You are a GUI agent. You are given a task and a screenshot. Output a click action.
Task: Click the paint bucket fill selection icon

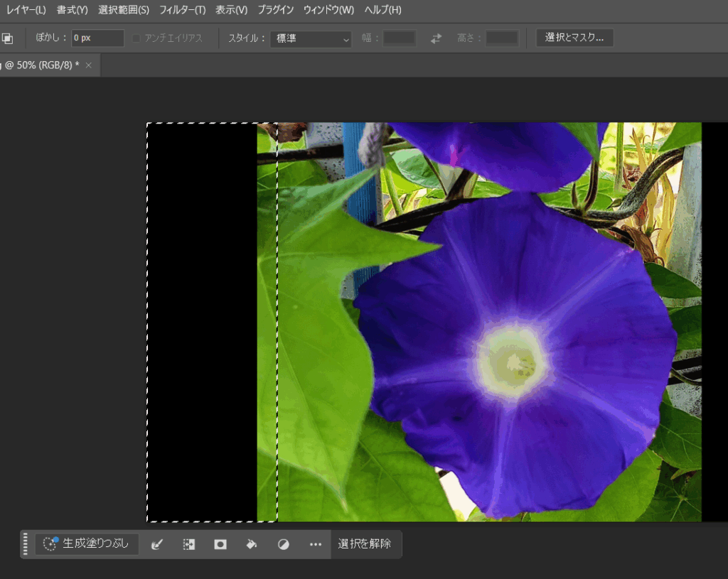(x=252, y=544)
